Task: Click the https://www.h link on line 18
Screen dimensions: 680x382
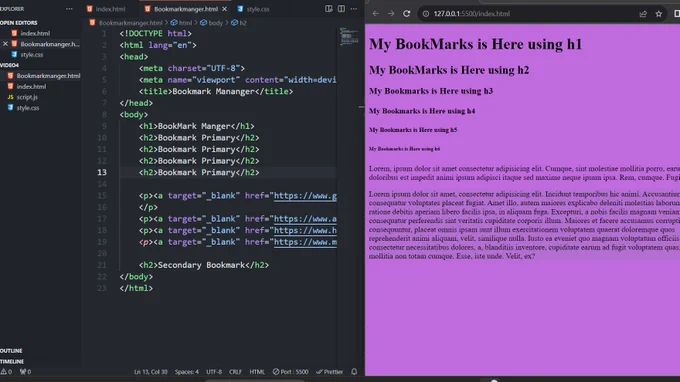Action: click(305, 230)
